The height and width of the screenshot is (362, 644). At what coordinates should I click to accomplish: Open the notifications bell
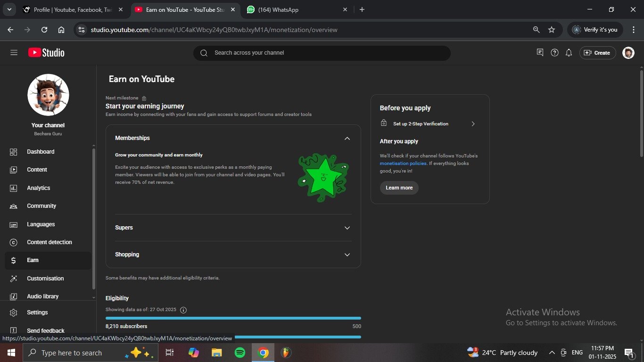569,53
